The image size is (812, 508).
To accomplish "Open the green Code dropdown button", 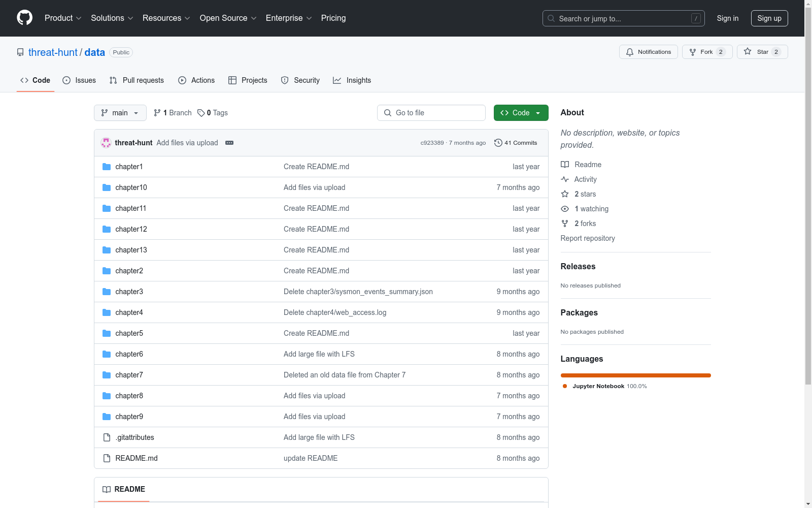I will point(521,113).
